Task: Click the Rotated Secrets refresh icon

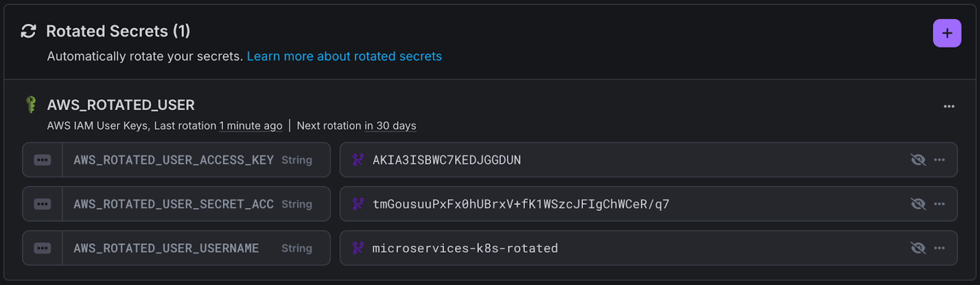Action: coord(28,31)
